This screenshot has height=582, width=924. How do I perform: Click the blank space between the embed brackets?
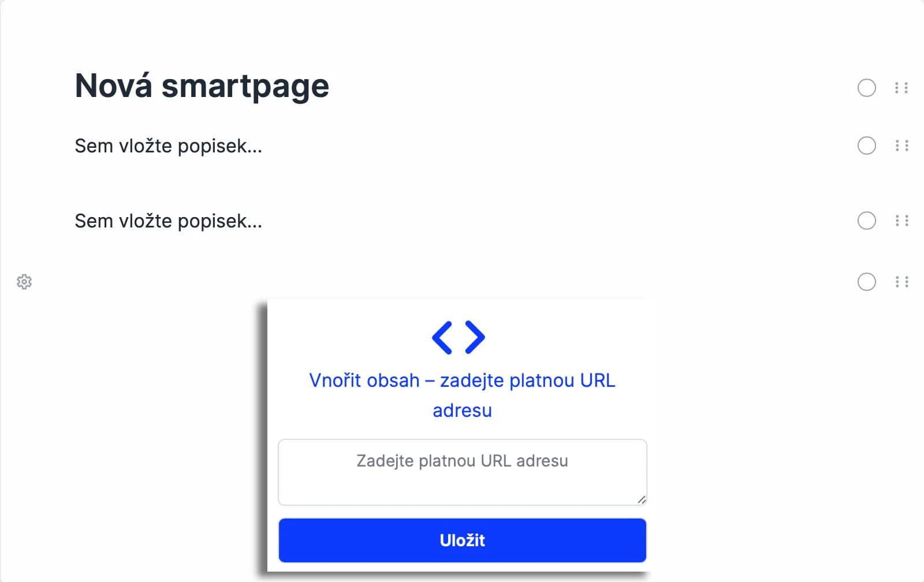[x=459, y=337]
